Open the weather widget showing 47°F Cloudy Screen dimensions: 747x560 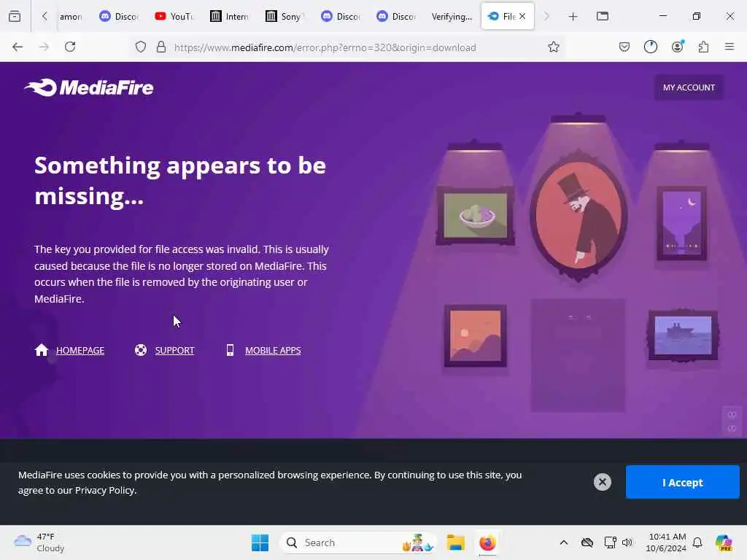pyautogui.click(x=39, y=542)
